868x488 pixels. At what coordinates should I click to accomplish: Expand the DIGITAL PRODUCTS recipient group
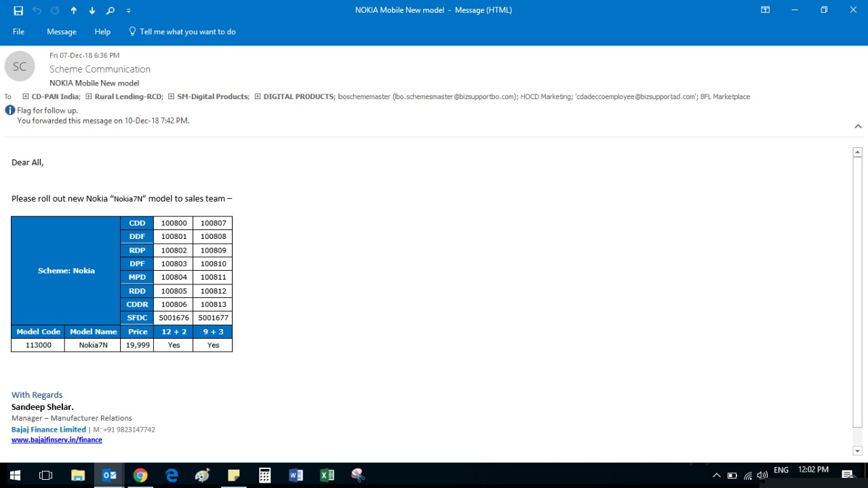point(258,96)
